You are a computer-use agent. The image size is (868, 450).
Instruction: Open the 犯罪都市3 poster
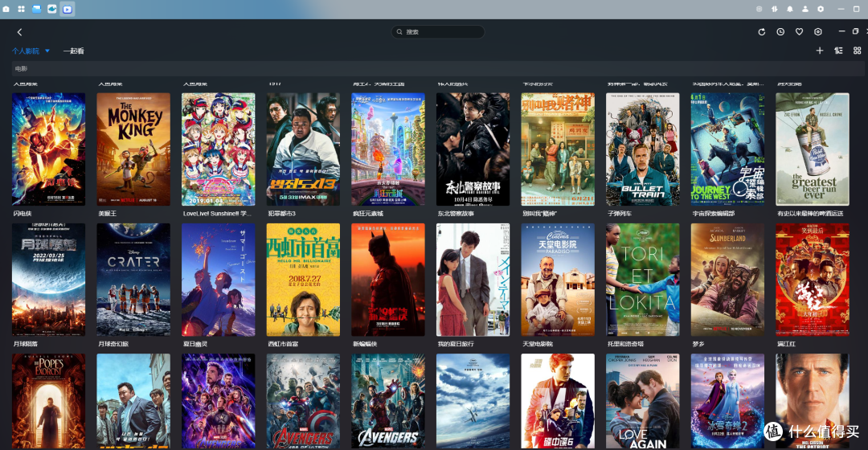tap(303, 149)
